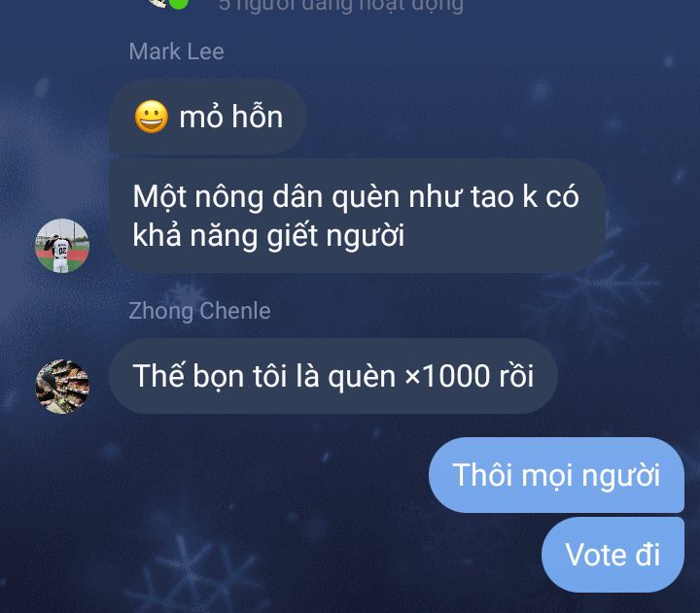Tap the word 'Vote' in blue bubble

[x=596, y=555]
